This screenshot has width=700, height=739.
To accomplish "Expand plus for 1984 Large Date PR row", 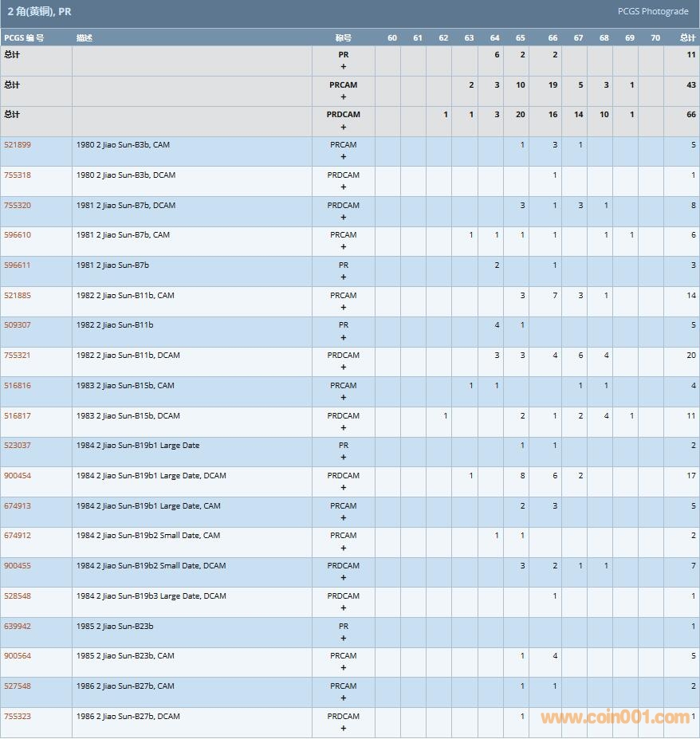I will click(x=344, y=458).
